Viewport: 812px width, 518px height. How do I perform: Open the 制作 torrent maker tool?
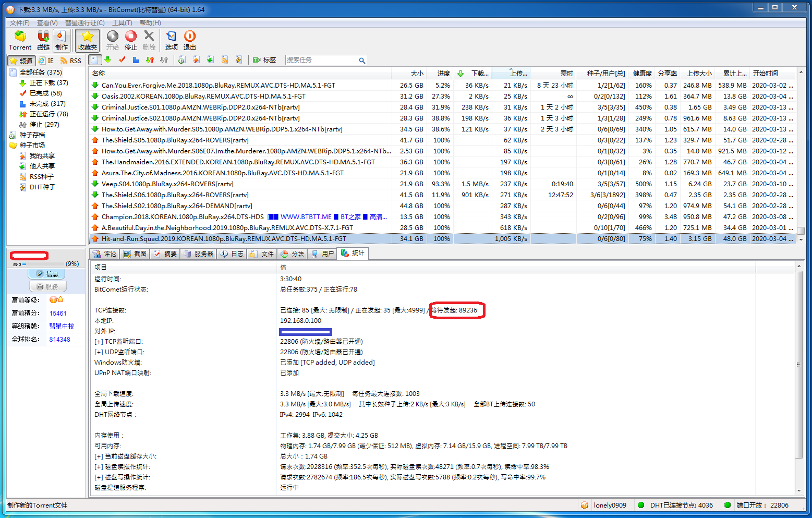62,40
